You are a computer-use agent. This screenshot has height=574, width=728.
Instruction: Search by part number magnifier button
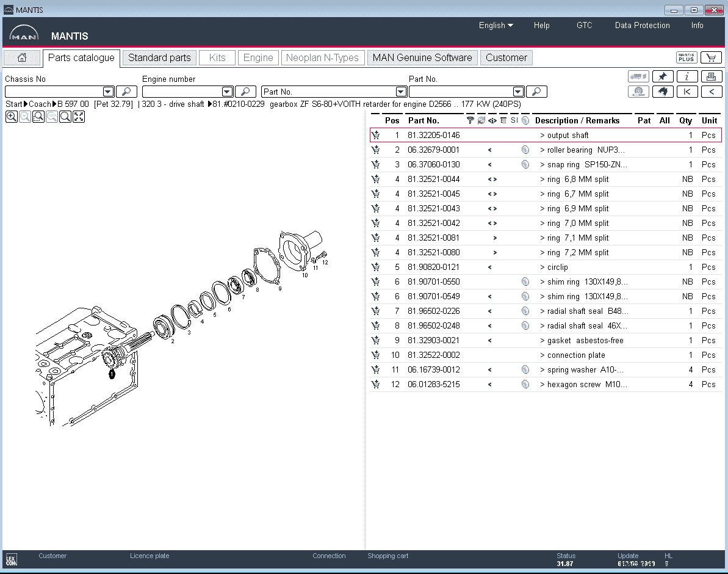(x=537, y=92)
